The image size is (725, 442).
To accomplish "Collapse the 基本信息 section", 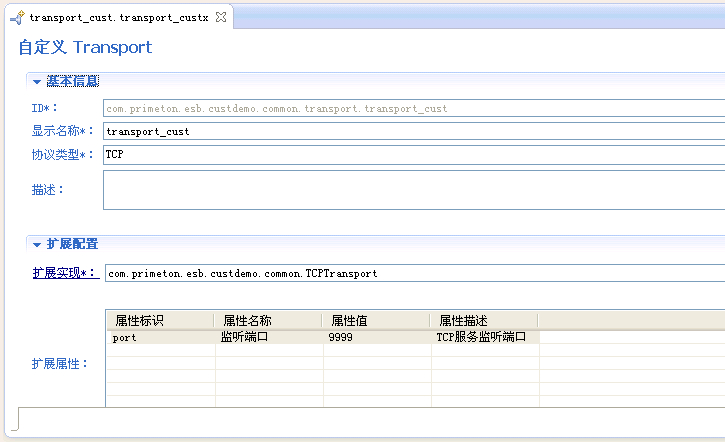I will [x=37, y=81].
